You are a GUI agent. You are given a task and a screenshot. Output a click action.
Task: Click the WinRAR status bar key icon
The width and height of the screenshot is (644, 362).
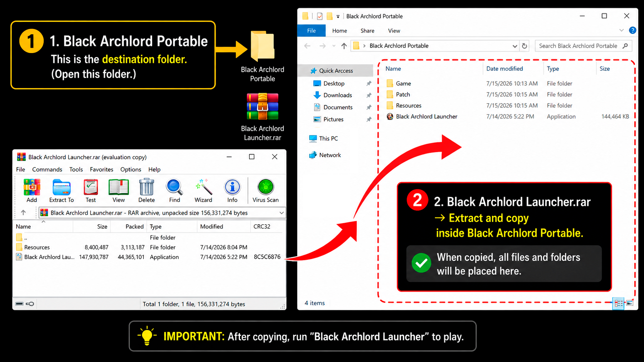pyautogui.click(x=30, y=304)
